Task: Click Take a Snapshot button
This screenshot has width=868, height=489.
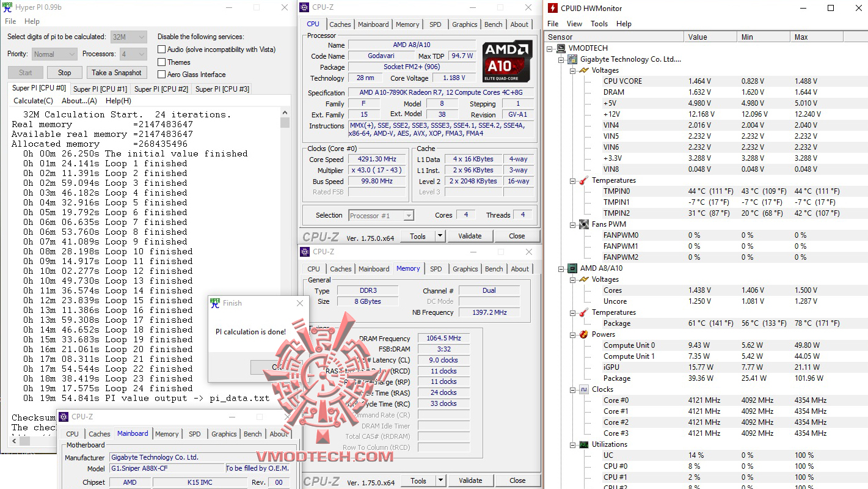Action: coord(117,73)
